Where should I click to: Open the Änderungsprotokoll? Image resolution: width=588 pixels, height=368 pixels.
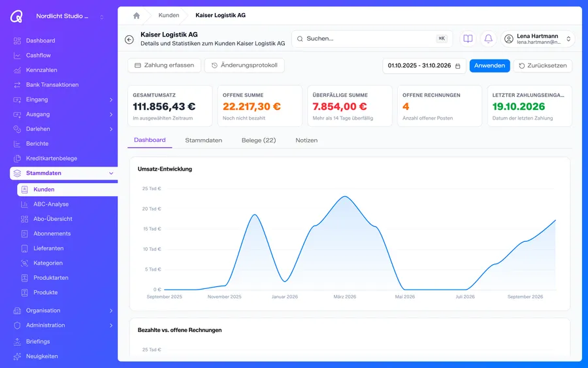[244, 65]
